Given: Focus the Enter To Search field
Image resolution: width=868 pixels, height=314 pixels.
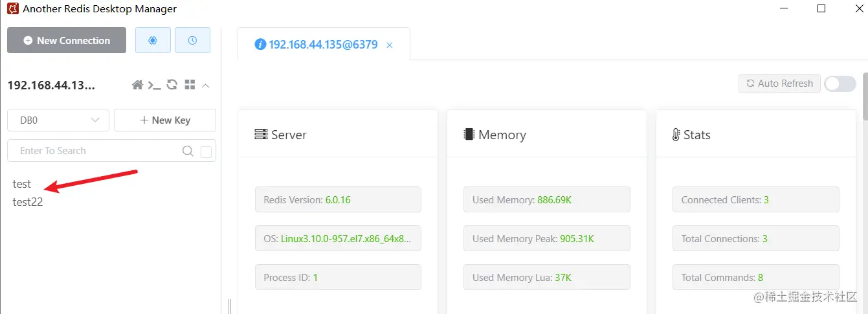Looking at the screenshot, I should 111,151.
